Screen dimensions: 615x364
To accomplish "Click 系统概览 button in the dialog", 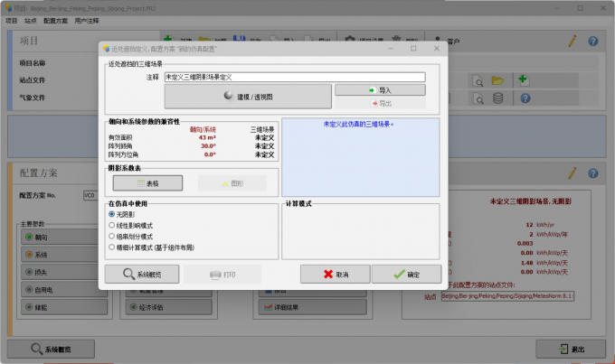I will tap(142, 275).
